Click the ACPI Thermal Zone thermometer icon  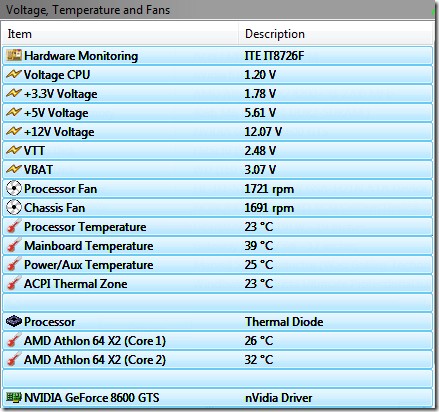tap(14, 283)
